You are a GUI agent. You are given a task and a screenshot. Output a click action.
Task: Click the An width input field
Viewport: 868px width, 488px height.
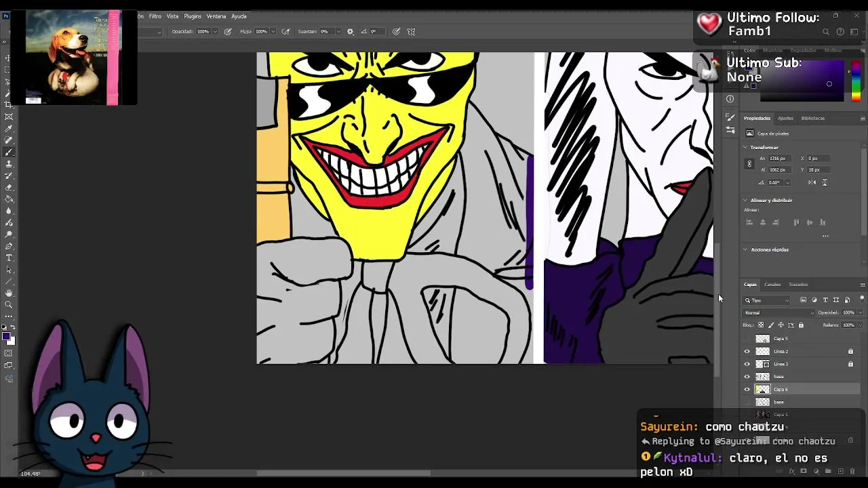coord(779,158)
